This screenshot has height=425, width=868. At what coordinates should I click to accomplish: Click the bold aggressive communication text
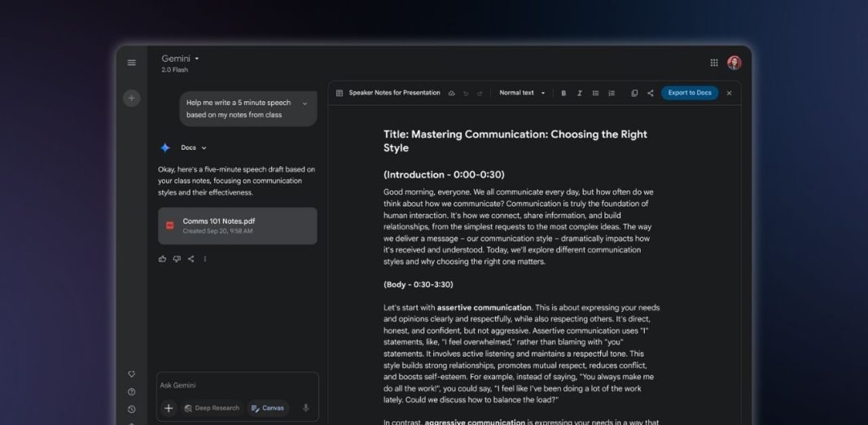(475, 422)
